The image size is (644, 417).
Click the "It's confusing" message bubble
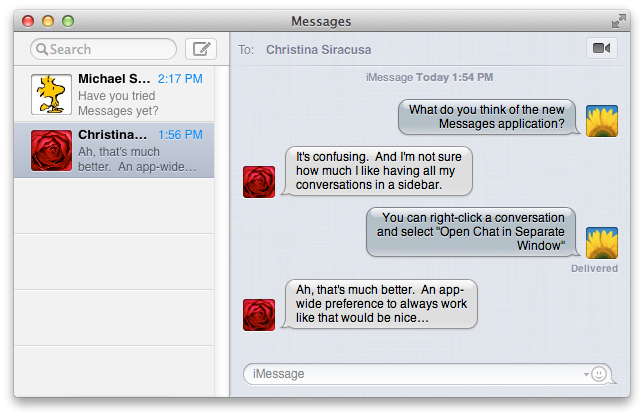click(x=377, y=171)
